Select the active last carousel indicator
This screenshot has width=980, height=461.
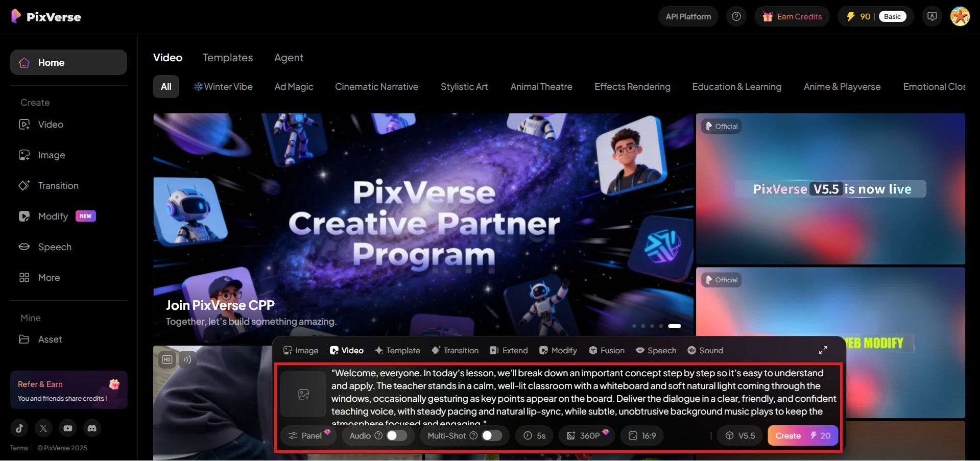click(675, 326)
